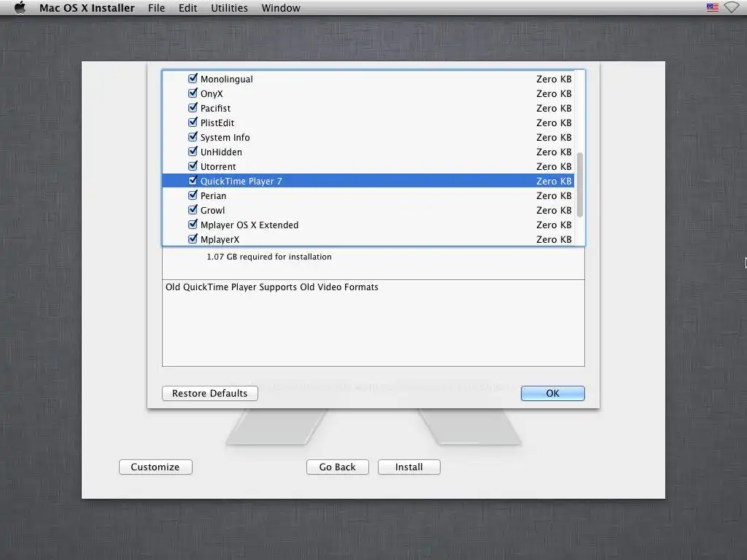Uncheck the Perian checkbox
The image size is (747, 560).
click(x=193, y=195)
